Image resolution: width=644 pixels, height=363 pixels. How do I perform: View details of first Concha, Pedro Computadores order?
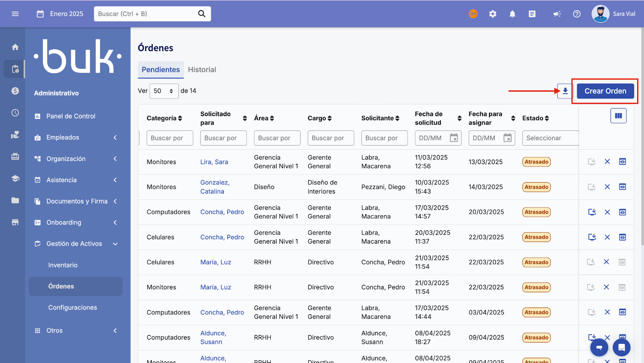coord(622,212)
